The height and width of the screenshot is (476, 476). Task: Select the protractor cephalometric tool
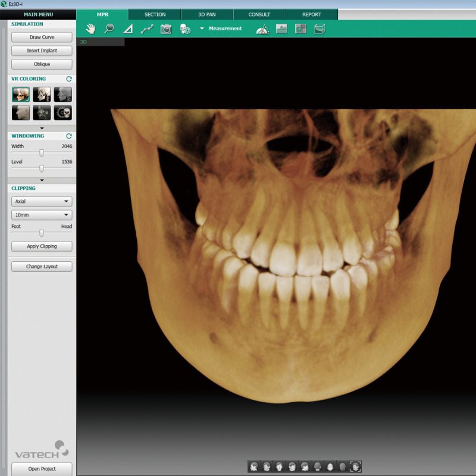[x=263, y=28]
